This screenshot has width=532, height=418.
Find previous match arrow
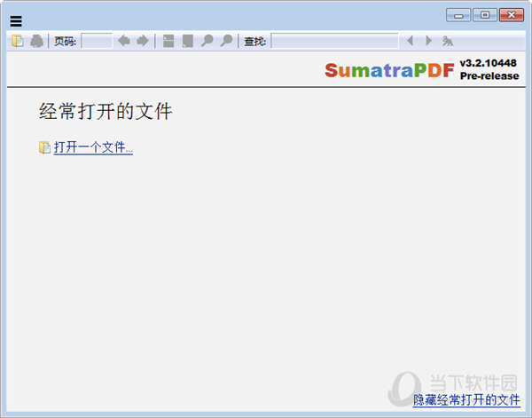tap(410, 41)
